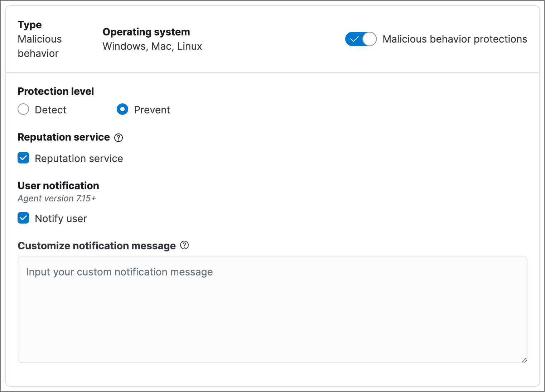
Task: Click into the custom notification message field
Action: pyautogui.click(x=272, y=309)
